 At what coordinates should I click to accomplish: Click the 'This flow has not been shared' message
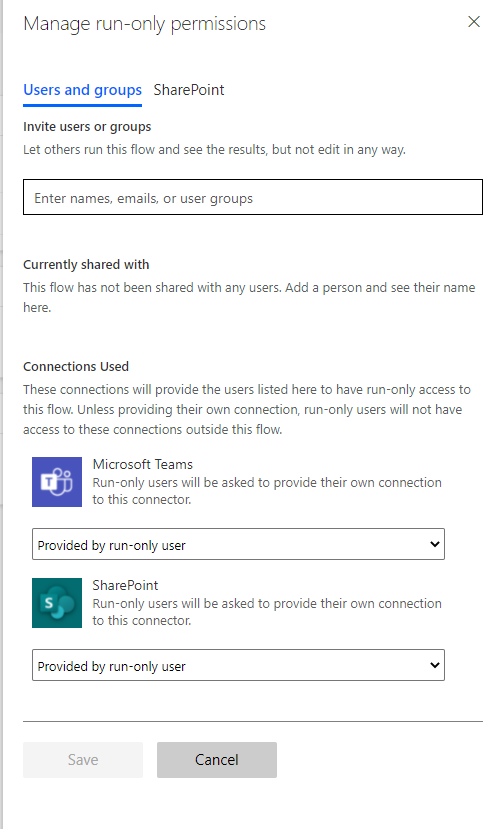(x=249, y=297)
